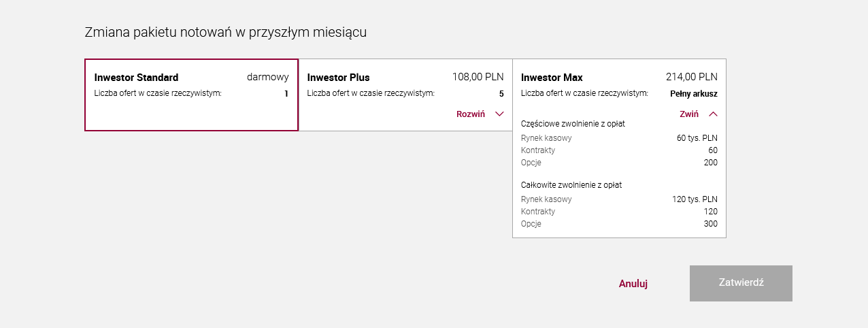This screenshot has height=328, width=868.
Task: Click the 214,00 PLN price
Action: [x=691, y=77]
